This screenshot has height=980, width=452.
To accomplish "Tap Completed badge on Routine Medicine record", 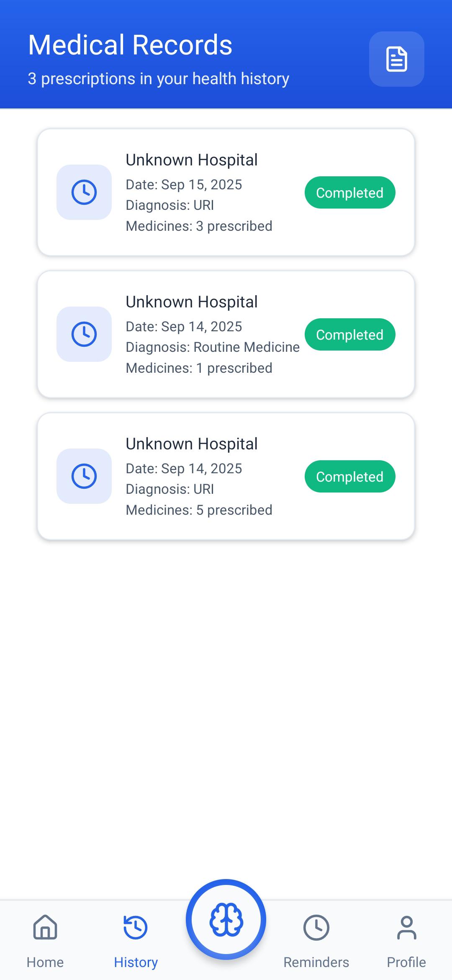I will tap(350, 335).
